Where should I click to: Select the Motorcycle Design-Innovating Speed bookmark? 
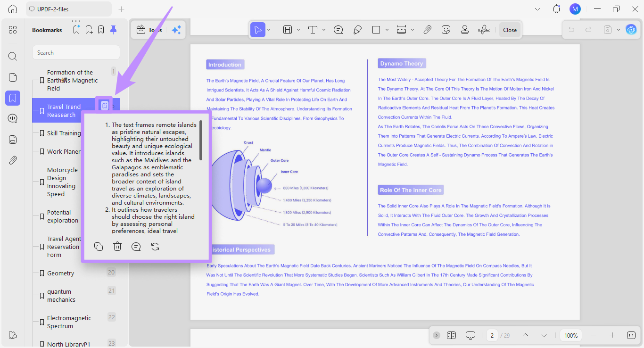point(63,182)
